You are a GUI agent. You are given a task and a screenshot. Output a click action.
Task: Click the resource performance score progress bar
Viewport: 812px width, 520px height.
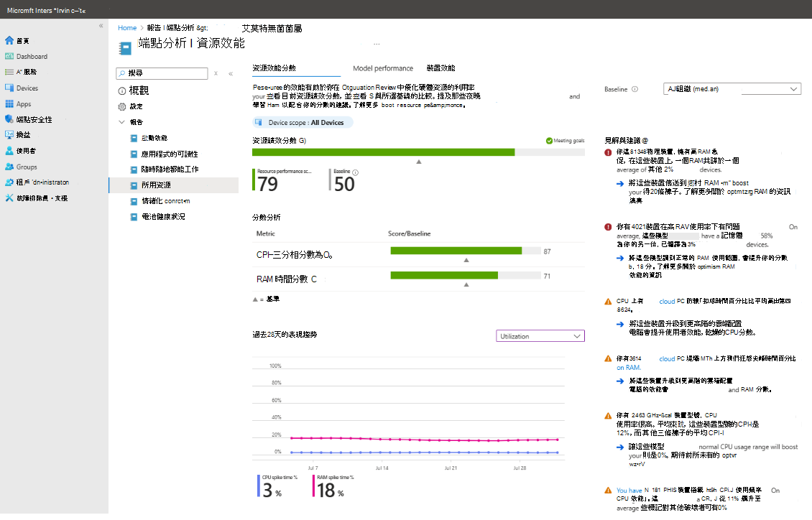coord(418,152)
